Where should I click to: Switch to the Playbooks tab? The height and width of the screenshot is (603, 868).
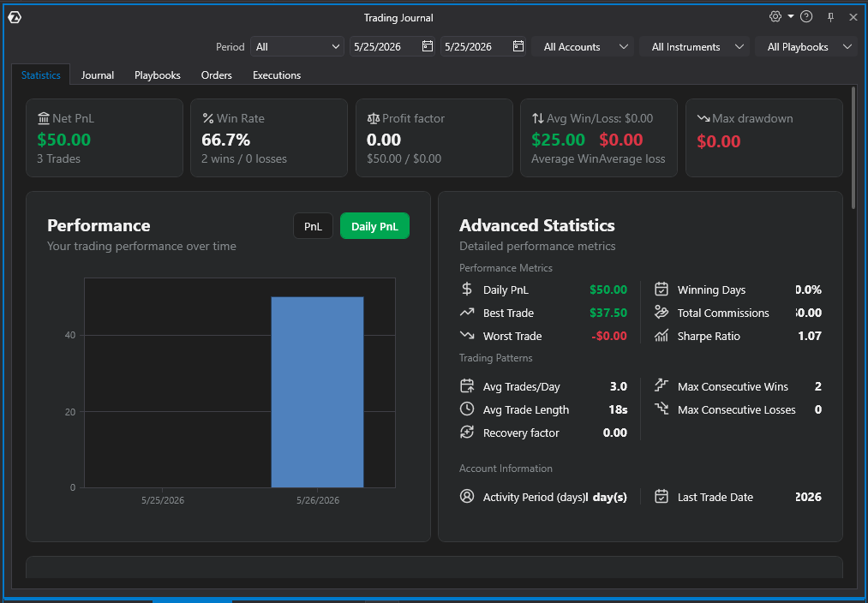(x=157, y=75)
